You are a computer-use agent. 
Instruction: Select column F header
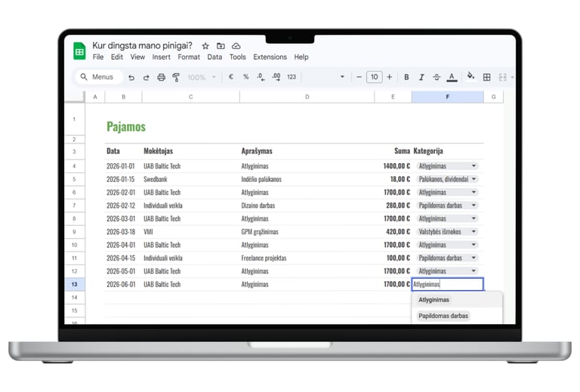[x=448, y=97]
